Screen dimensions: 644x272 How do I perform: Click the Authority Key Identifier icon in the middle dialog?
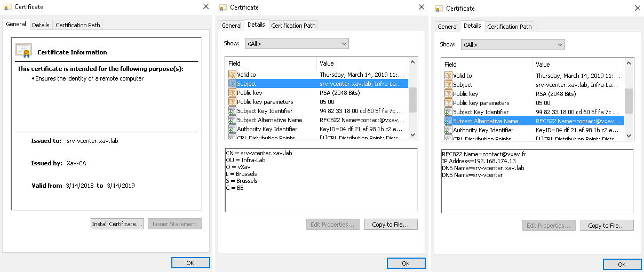(x=232, y=129)
